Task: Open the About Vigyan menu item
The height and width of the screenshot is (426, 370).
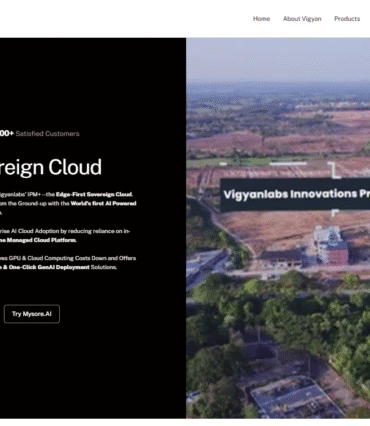Action: click(302, 19)
